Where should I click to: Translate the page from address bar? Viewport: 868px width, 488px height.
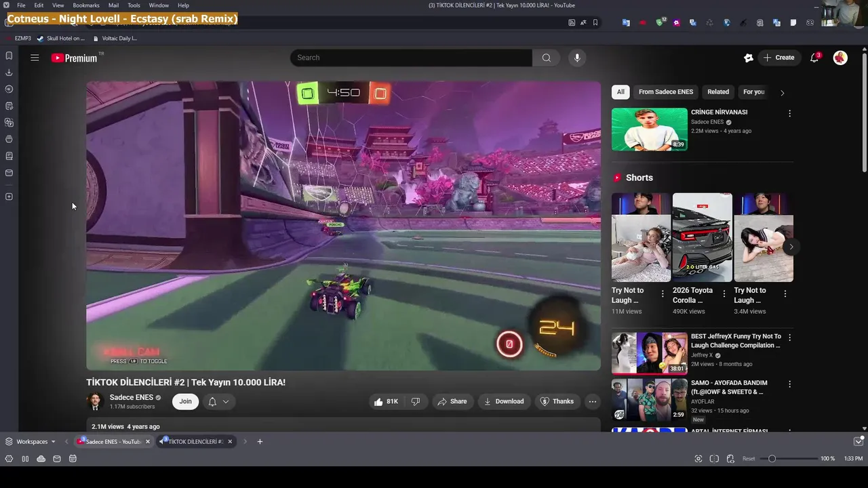[x=583, y=22]
